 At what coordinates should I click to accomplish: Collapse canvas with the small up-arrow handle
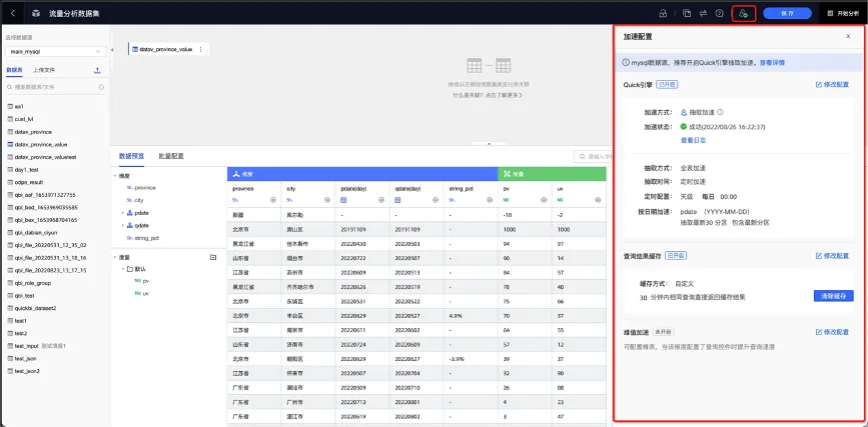click(x=489, y=143)
